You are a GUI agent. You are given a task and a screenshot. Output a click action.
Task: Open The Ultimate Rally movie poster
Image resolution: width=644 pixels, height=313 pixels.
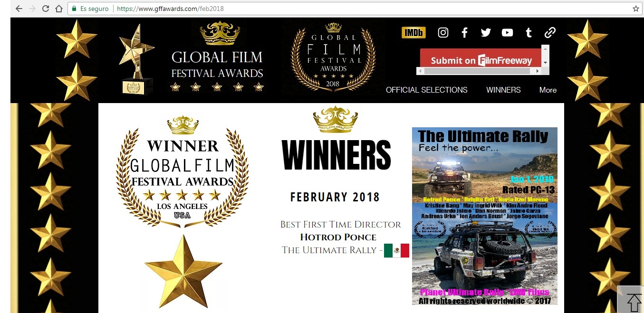(x=485, y=216)
